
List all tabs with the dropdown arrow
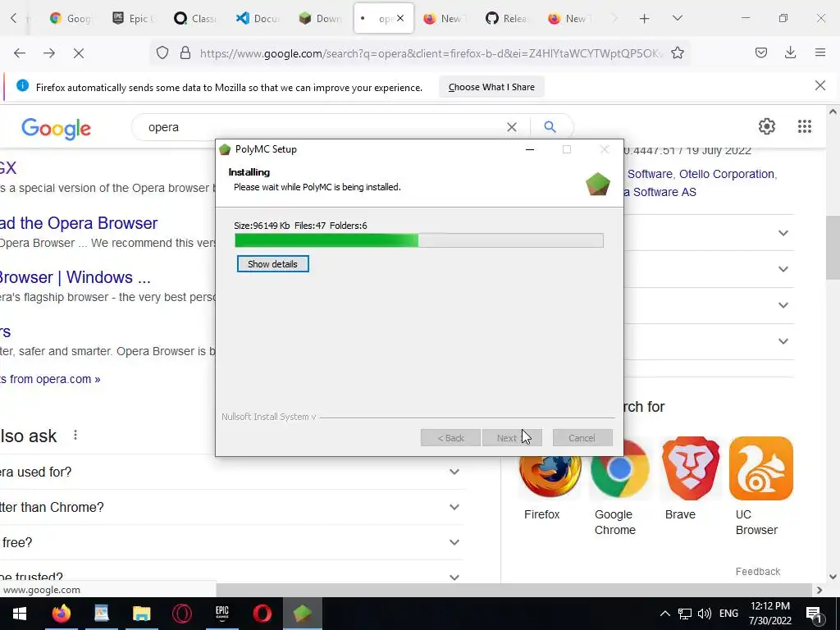[x=677, y=18]
